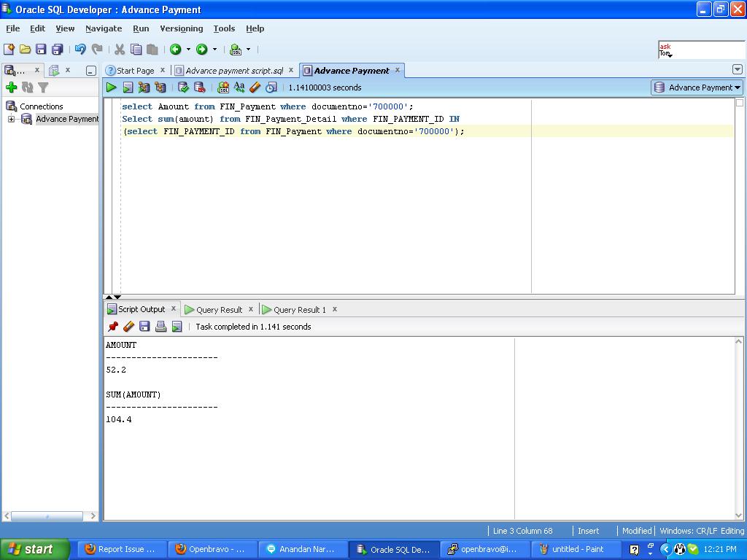747x560 pixels.
Task: Click the Clear eraser icon in worksheet toolbar
Action: click(255, 87)
